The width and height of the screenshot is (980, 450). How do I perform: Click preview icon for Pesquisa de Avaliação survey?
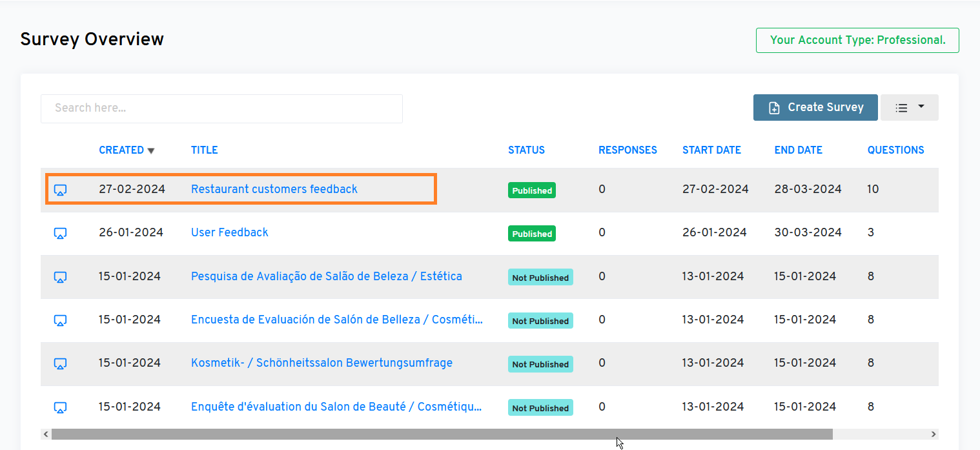60,277
